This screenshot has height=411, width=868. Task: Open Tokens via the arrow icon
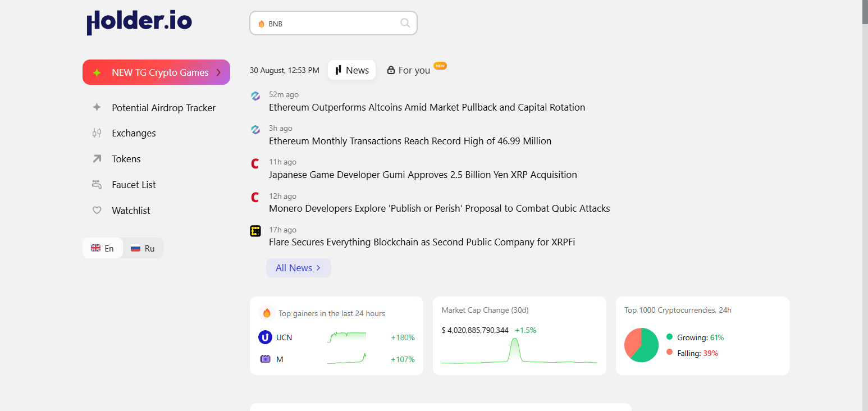click(97, 158)
